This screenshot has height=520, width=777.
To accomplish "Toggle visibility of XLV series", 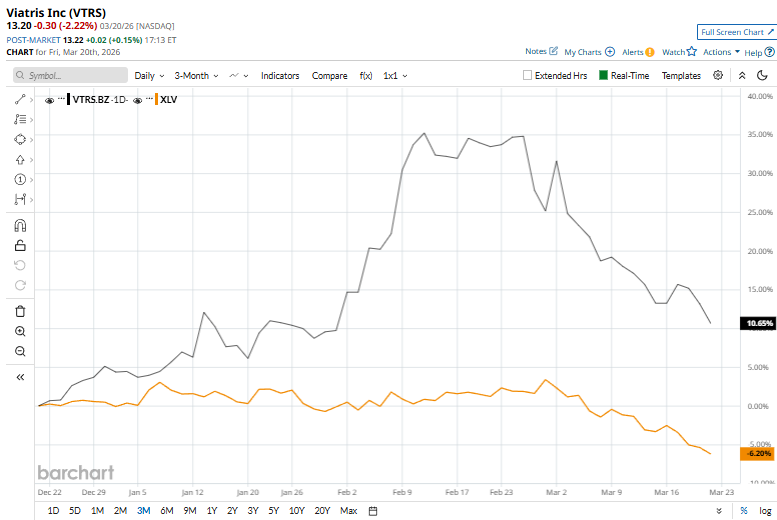I will (x=137, y=100).
